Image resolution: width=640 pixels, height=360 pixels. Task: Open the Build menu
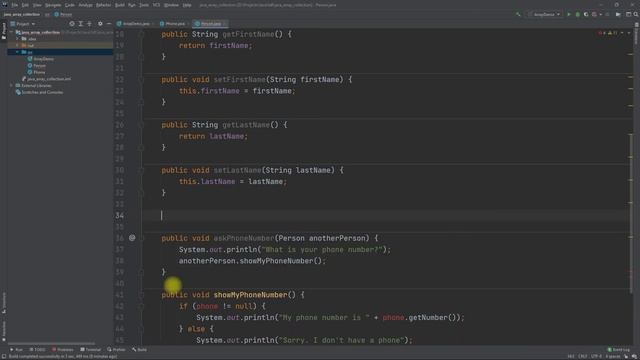point(120,5)
